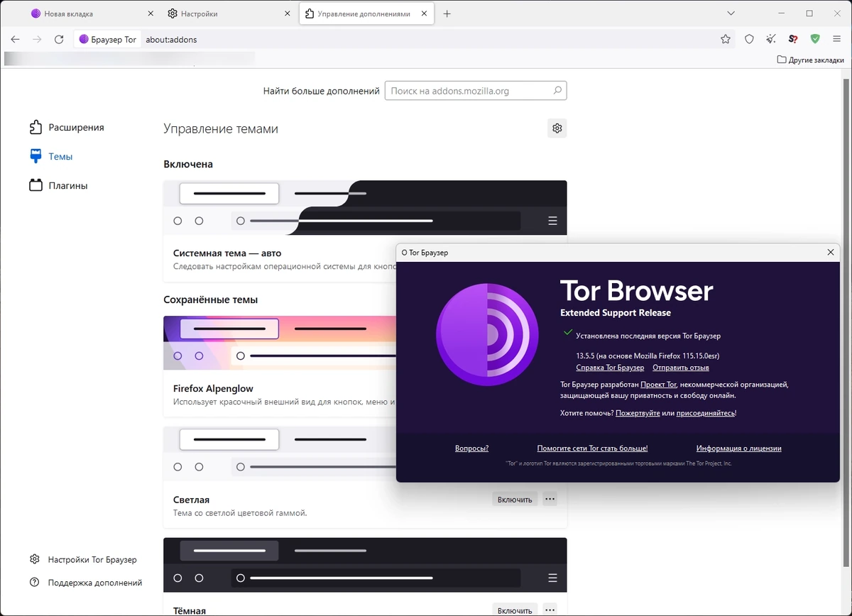
Task: Open the browser hamburger menu
Action: pos(837,40)
